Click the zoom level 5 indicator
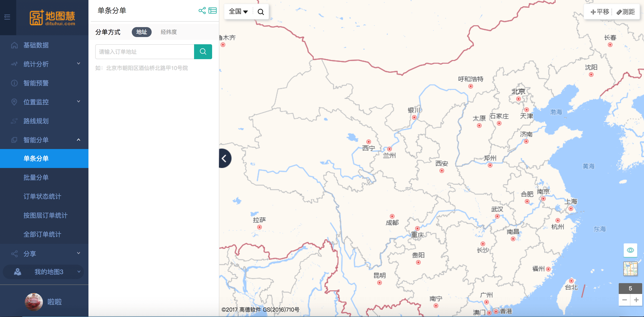Image resolution: width=644 pixels, height=317 pixels. (x=630, y=289)
